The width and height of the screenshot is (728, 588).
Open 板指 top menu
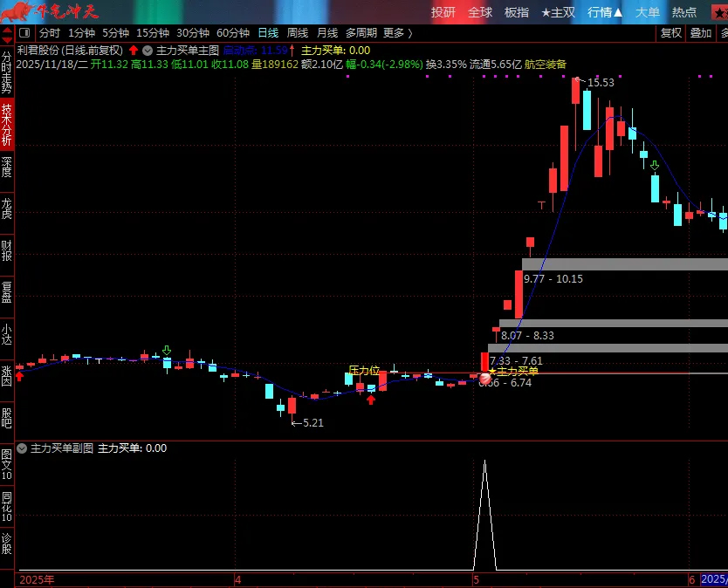point(517,12)
